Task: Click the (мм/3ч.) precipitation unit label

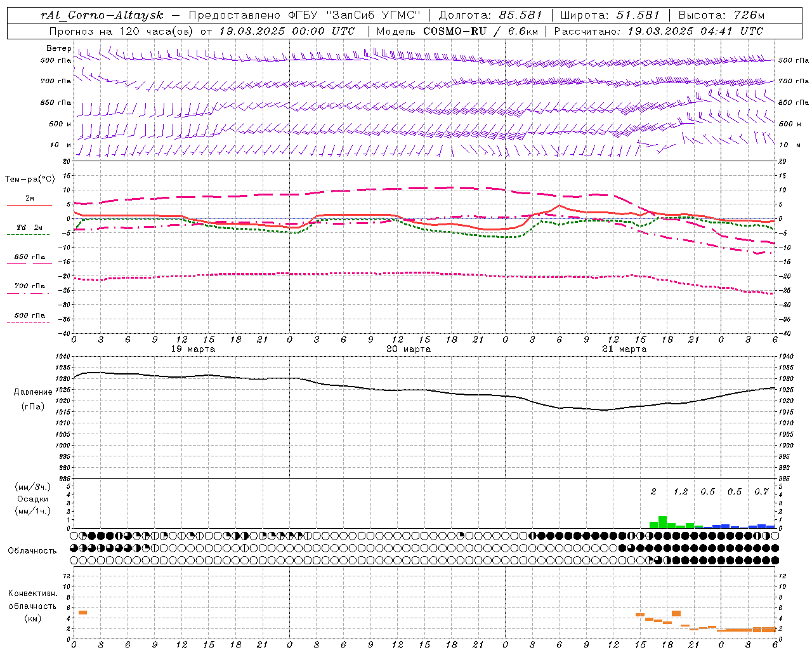Action: click(x=33, y=487)
